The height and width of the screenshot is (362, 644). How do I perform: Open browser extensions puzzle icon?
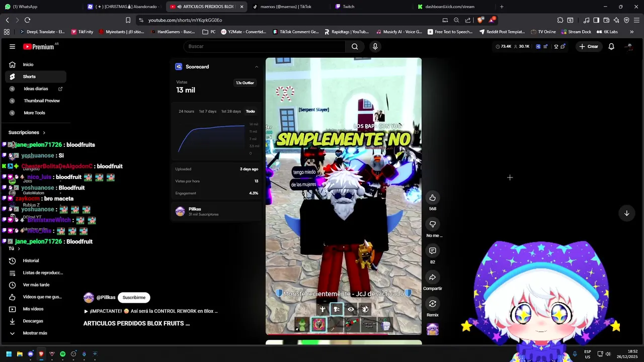(x=560, y=20)
